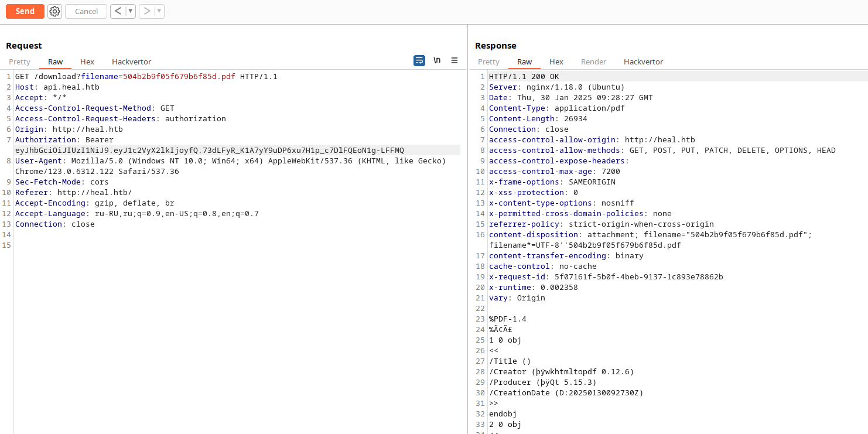The image size is (868, 434).
Task: Click Accept-Encoding gzip, deflate, br line
Action: pos(95,203)
